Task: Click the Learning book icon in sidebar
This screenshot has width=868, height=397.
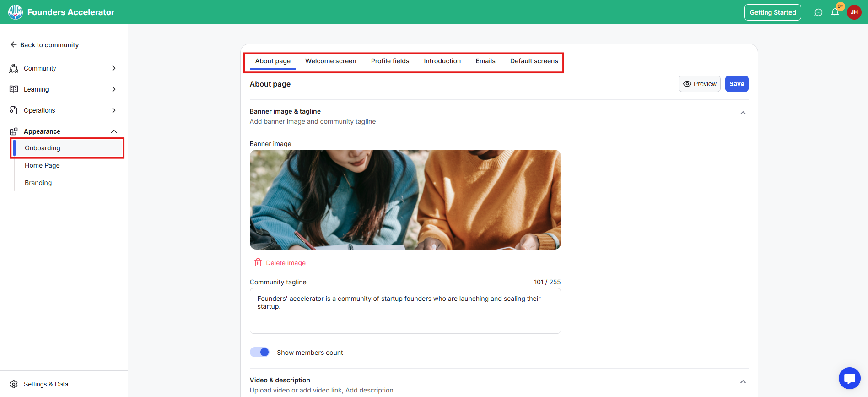Action: click(x=14, y=89)
